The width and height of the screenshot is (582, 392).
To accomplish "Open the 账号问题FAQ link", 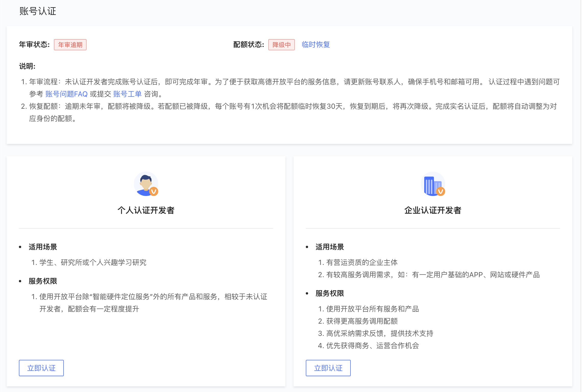I will tap(66, 94).
